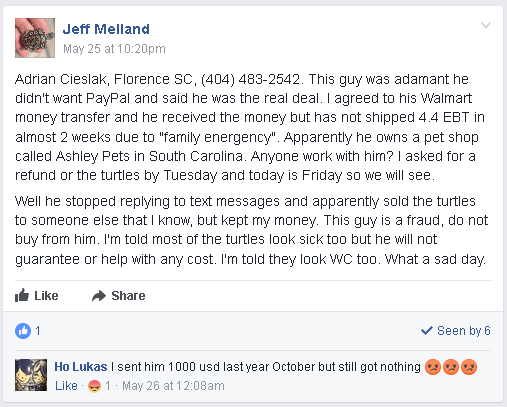507x407 pixels.
Task: Click the second paragraph of the post text
Action: pyautogui.click(x=252, y=230)
